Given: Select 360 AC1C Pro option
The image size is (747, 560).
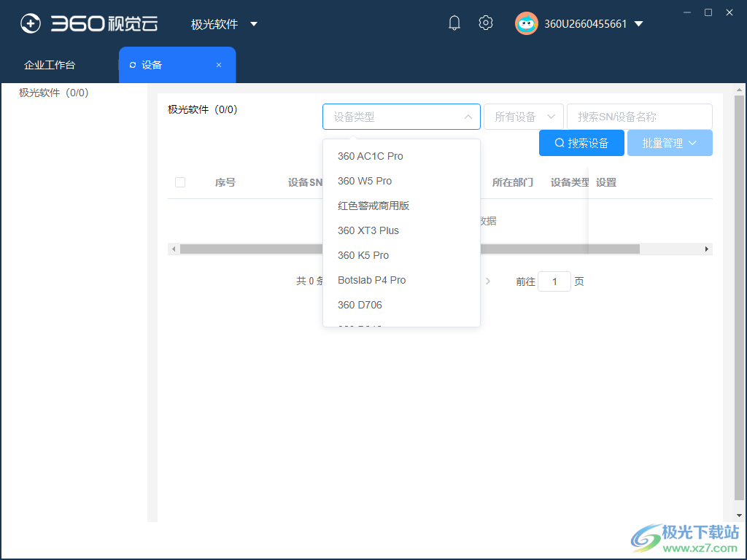Looking at the screenshot, I should 401,156.
